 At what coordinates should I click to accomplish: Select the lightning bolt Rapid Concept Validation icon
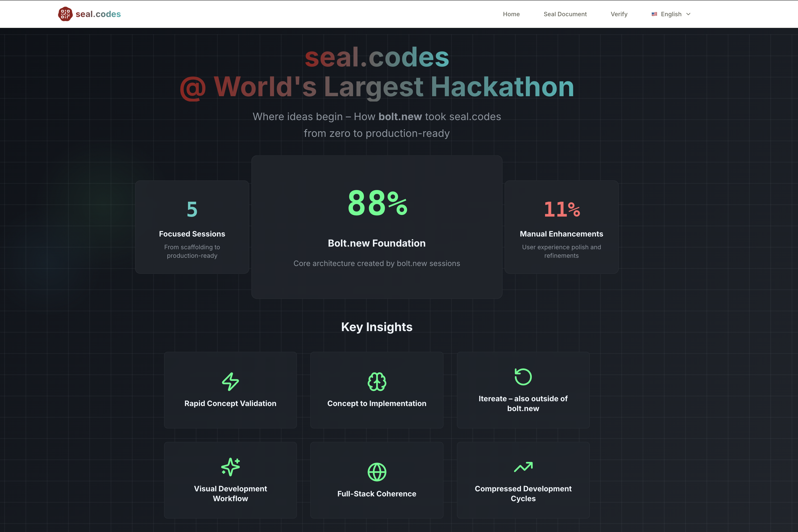(230, 381)
